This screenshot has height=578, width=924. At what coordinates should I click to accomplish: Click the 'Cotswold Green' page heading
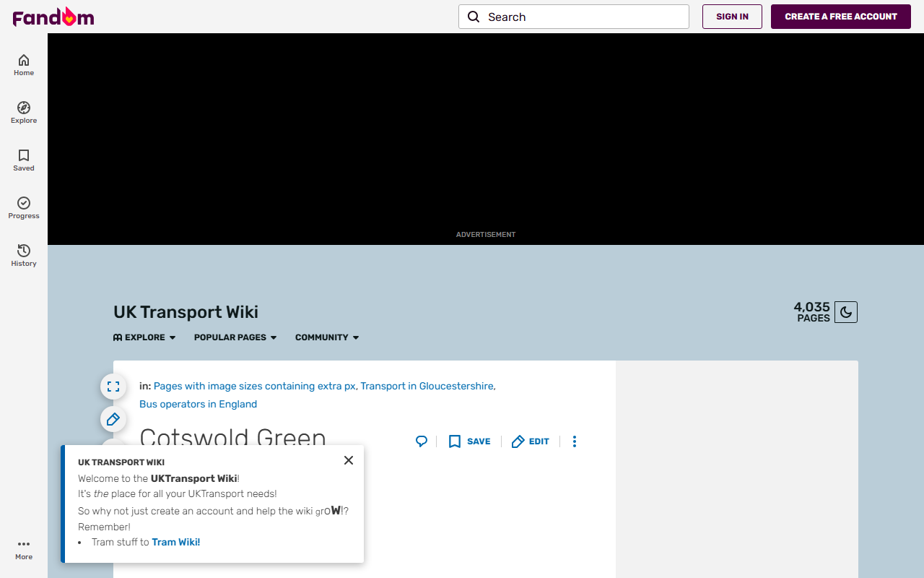tap(232, 438)
